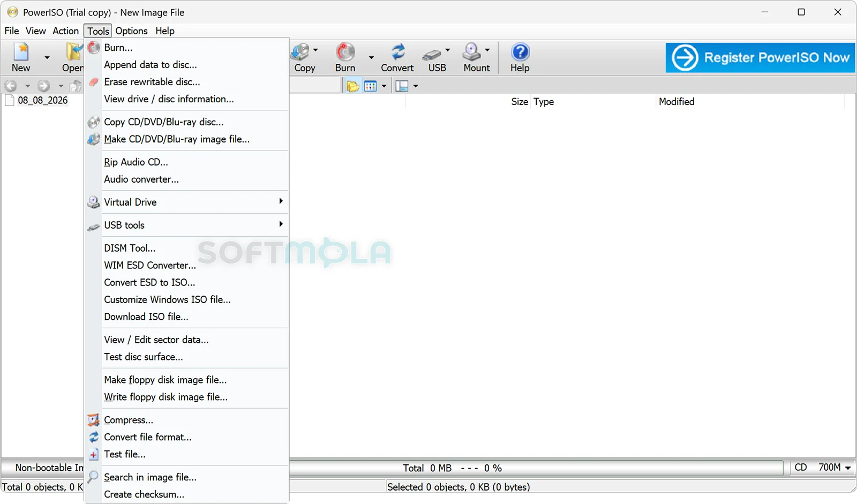857x504 pixels.
Task: Click the Forward navigation arrow
Action: pos(44,86)
